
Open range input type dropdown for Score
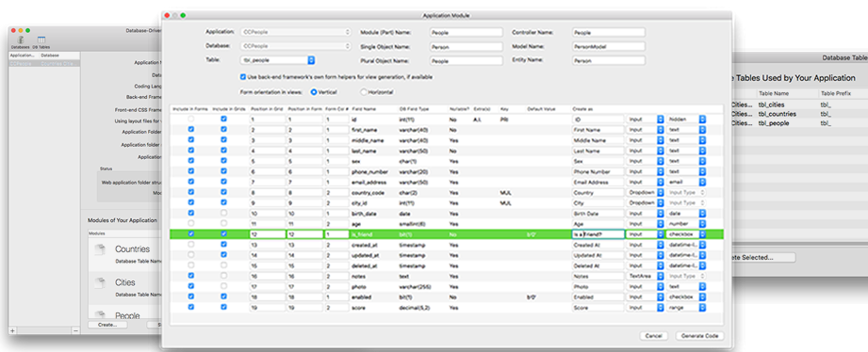point(686,307)
